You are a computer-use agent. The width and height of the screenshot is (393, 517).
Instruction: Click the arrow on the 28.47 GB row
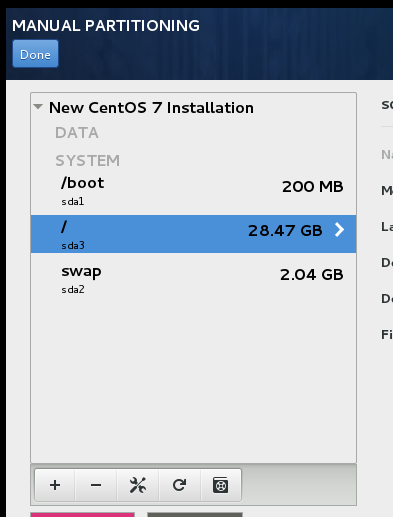click(339, 230)
